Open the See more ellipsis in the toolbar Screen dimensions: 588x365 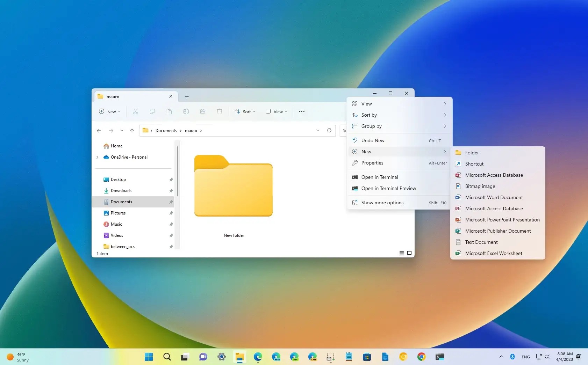click(x=301, y=111)
